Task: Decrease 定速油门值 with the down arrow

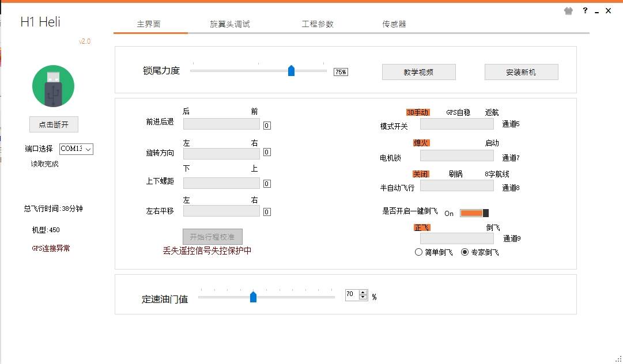Action: [363, 297]
